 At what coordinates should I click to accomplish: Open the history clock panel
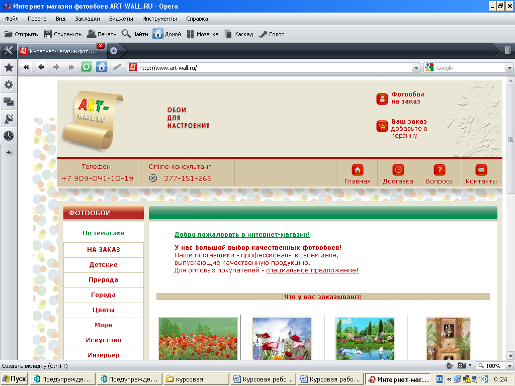coord(9,136)
